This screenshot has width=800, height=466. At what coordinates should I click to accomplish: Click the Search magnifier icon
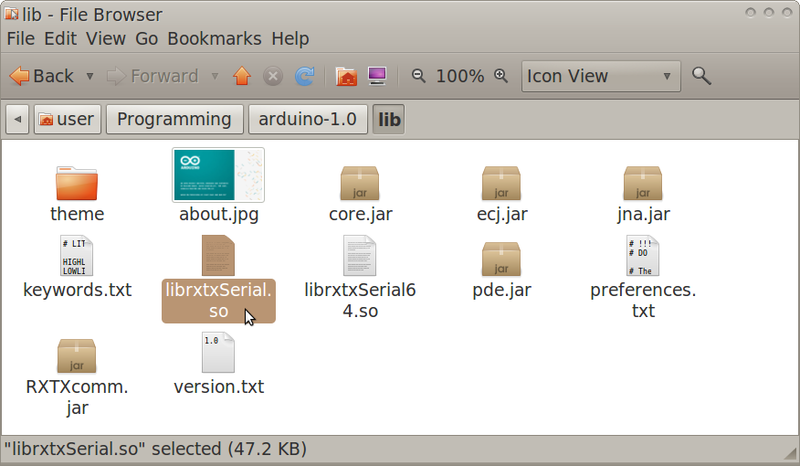coord(701,76)
